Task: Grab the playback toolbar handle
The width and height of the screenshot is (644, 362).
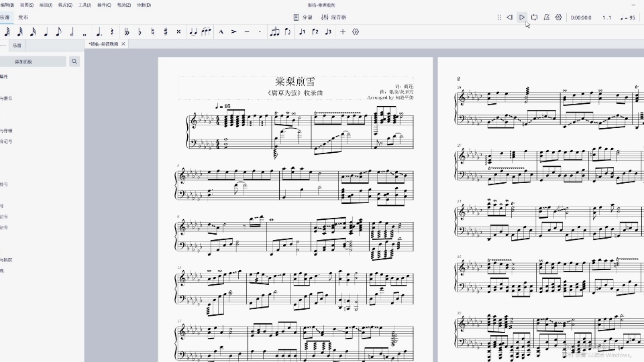Action: click(499, 17)
